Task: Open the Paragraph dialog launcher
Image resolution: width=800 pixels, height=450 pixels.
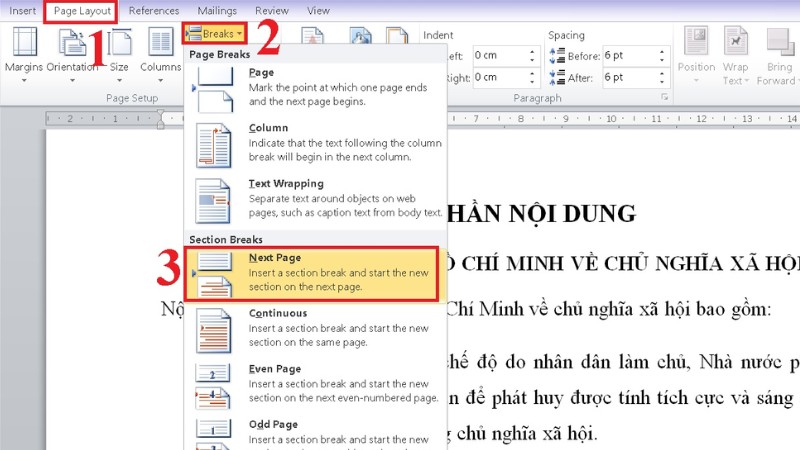Action: pos(663,97)
